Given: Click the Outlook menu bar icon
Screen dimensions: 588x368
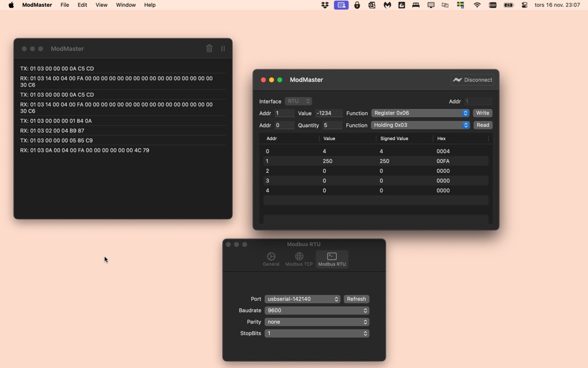Looking at the screenshot, I should [371, 5].
